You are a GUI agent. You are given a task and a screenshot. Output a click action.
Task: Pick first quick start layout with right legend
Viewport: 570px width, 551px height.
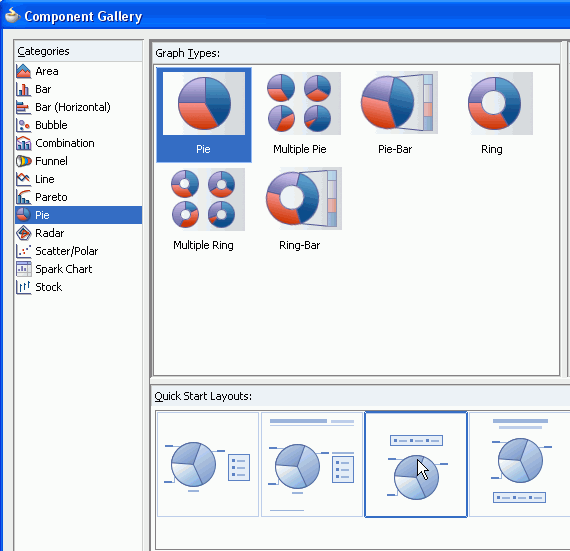(208, 464)
